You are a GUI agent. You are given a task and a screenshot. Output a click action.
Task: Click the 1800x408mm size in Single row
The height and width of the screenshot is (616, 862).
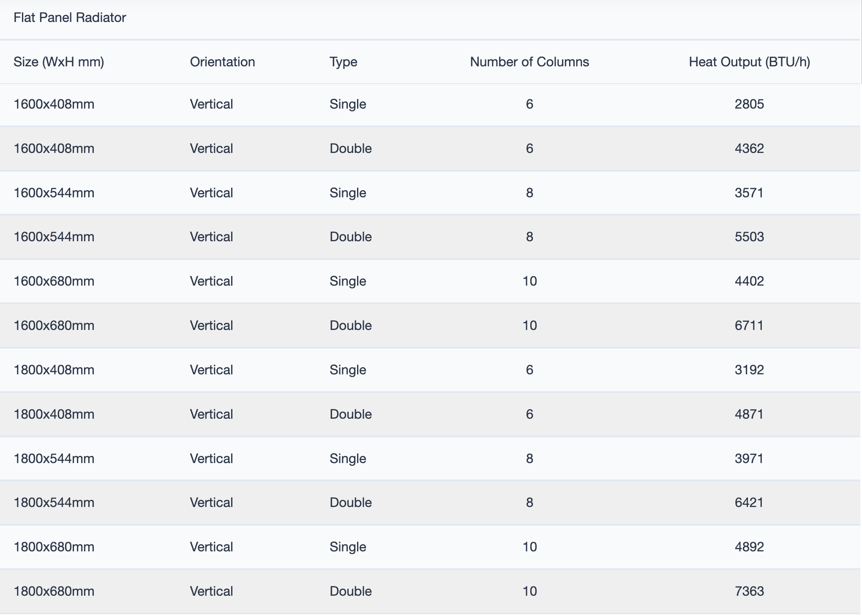54,370
